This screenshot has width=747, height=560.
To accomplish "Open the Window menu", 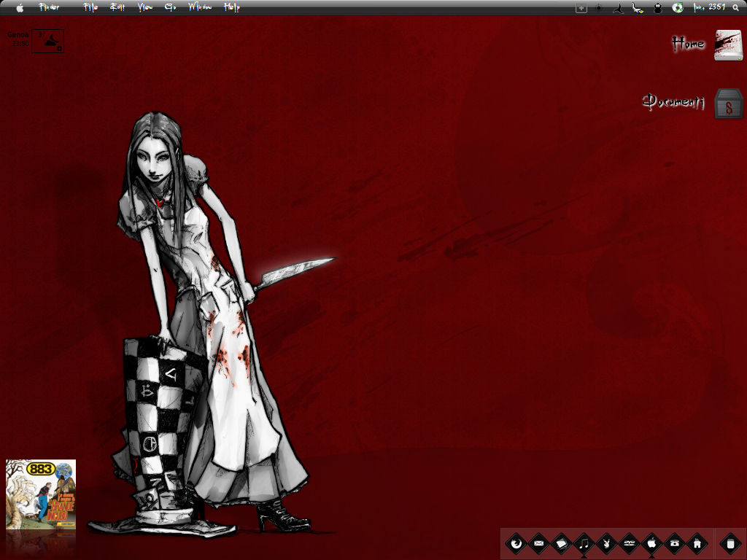I will click(200, 7).
